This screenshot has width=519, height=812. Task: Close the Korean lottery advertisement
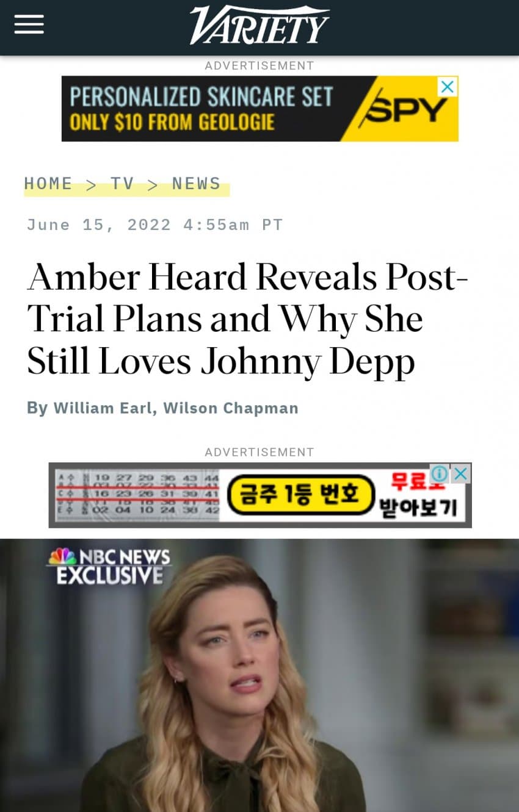[x=461, y=473]
